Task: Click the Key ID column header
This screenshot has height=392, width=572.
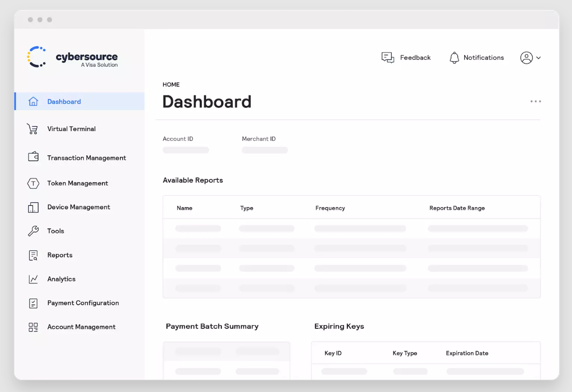Action: 333,353
